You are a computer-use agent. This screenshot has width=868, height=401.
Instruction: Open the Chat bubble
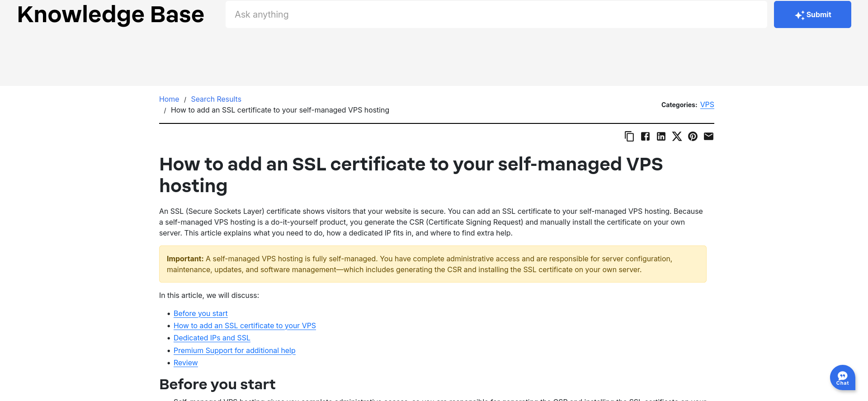[x=842, y=377]
